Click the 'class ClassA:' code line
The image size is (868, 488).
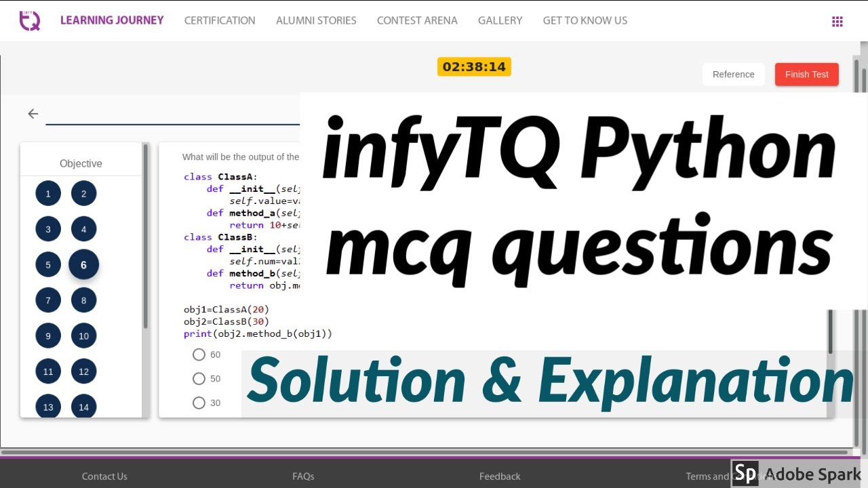(220, 177)
